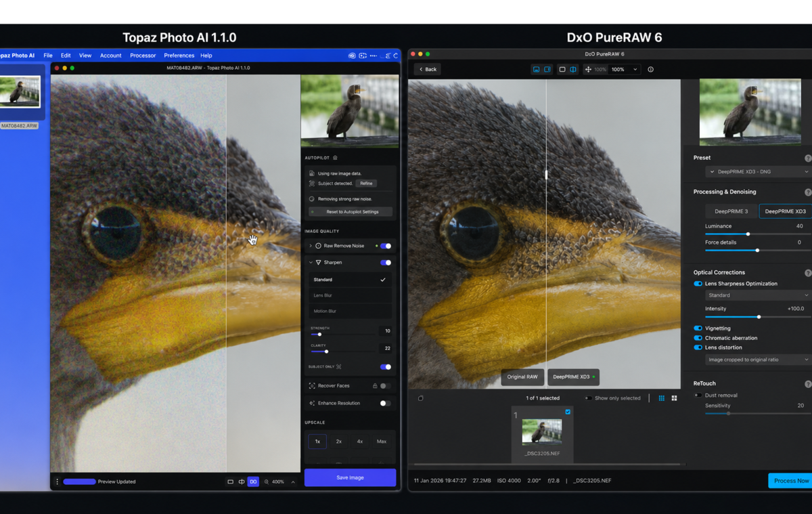Adjust the Luminance slider in DxO
Image resolution: width=812 pixels, height=514 pixels.
pyautogui.click(x=748, y=234)
